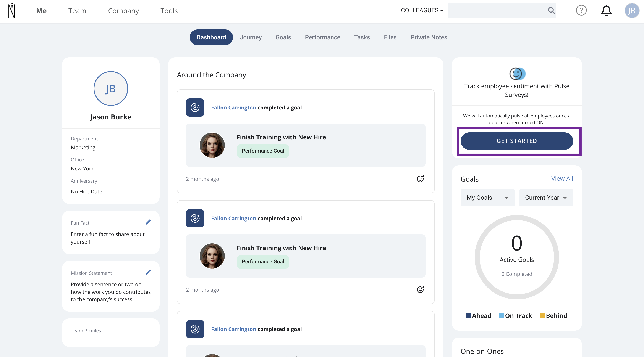Open the Fallon Carrington link in the first post
Screen dimensions: 644x357
(x=233, y=108)
